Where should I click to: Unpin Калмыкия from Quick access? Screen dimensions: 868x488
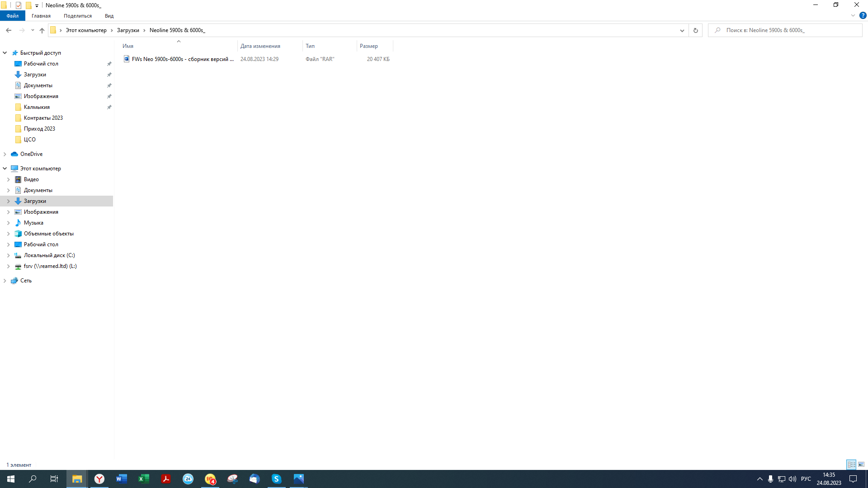coord(109,107)
